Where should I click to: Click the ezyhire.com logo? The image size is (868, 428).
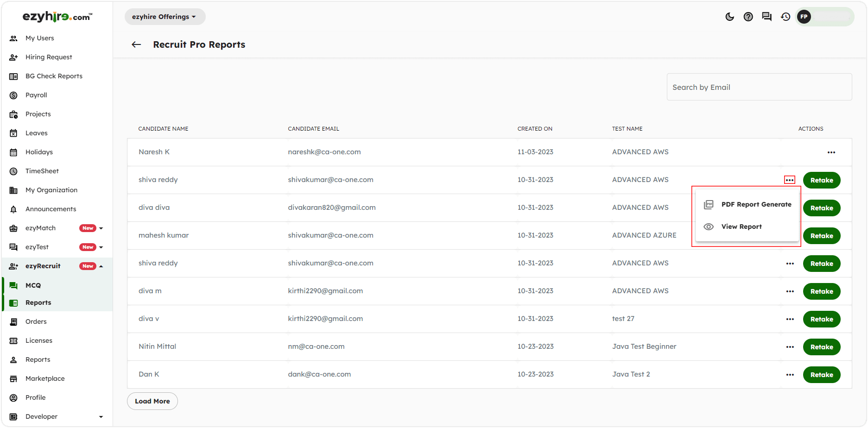click(57, 17)
